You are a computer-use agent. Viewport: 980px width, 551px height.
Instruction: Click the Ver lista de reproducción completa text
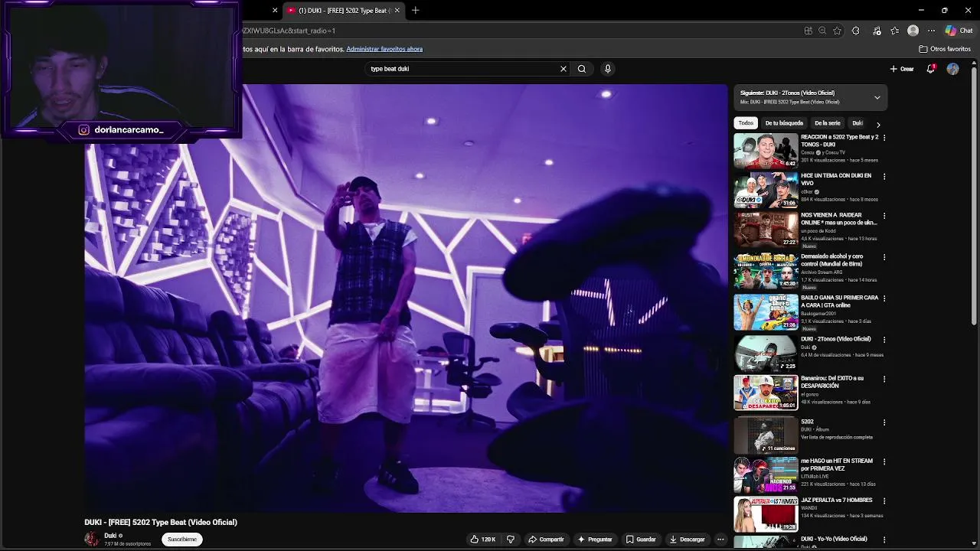[837, 437]
